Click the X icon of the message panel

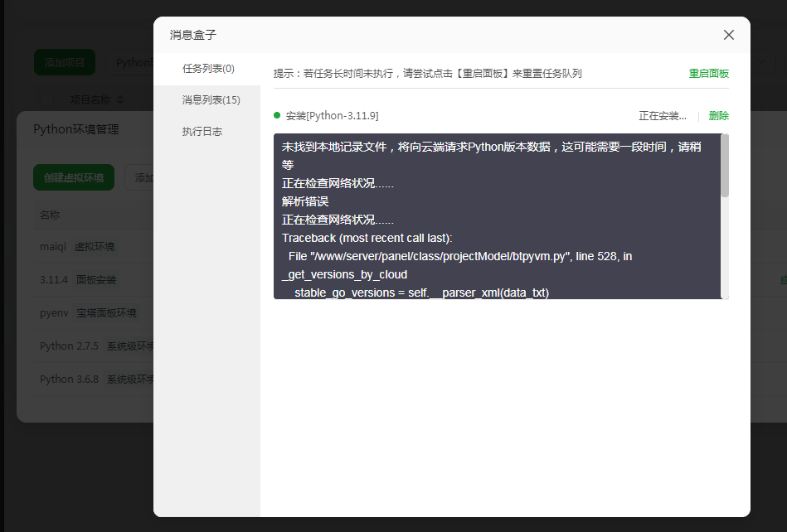(x=728, y=35)
